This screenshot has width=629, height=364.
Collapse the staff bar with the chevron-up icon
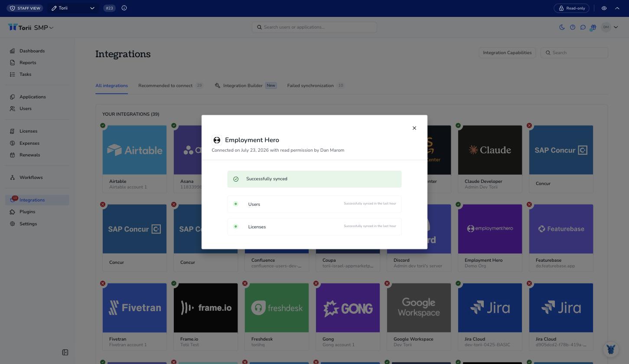[x=617, y=8]
